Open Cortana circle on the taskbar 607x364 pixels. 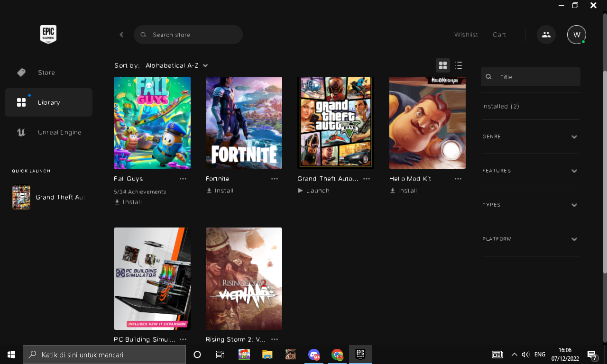click(x=197, y=355)
